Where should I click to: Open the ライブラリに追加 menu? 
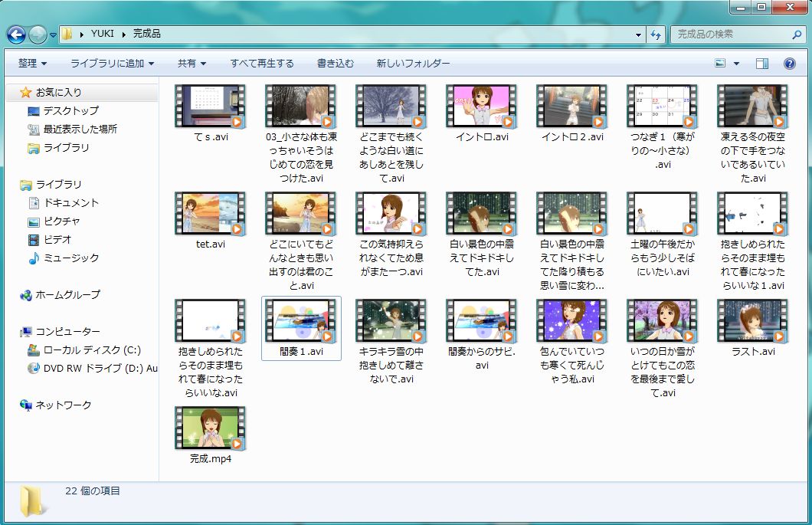[x=112, y=63]
